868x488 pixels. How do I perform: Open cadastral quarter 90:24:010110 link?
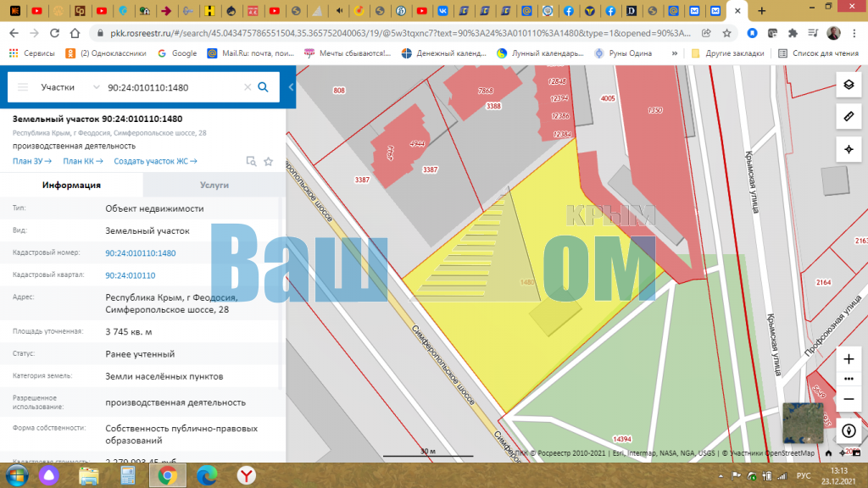coord(130,275)
